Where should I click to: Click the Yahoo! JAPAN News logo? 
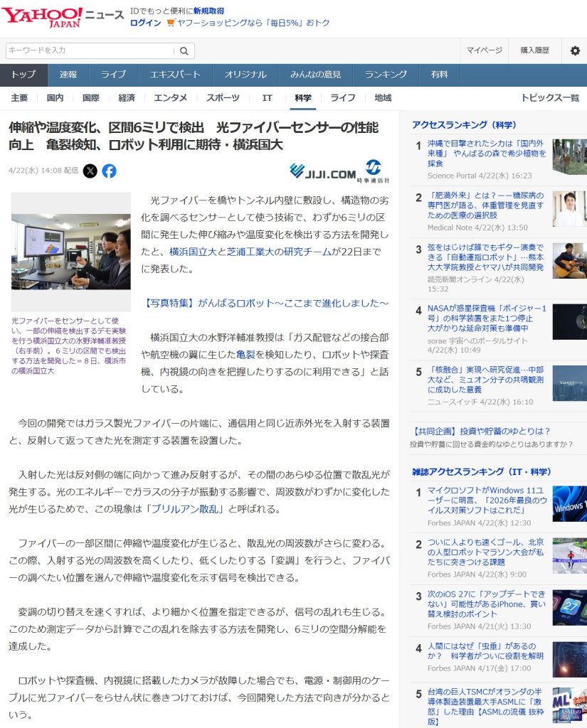(63, 17)
